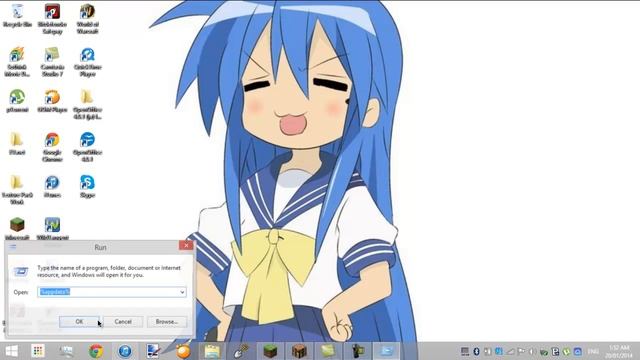Select the Google Chrome desktop shortcut
Image resolution: width=640 pixels, height=360 pixels.
pos(52,147)
